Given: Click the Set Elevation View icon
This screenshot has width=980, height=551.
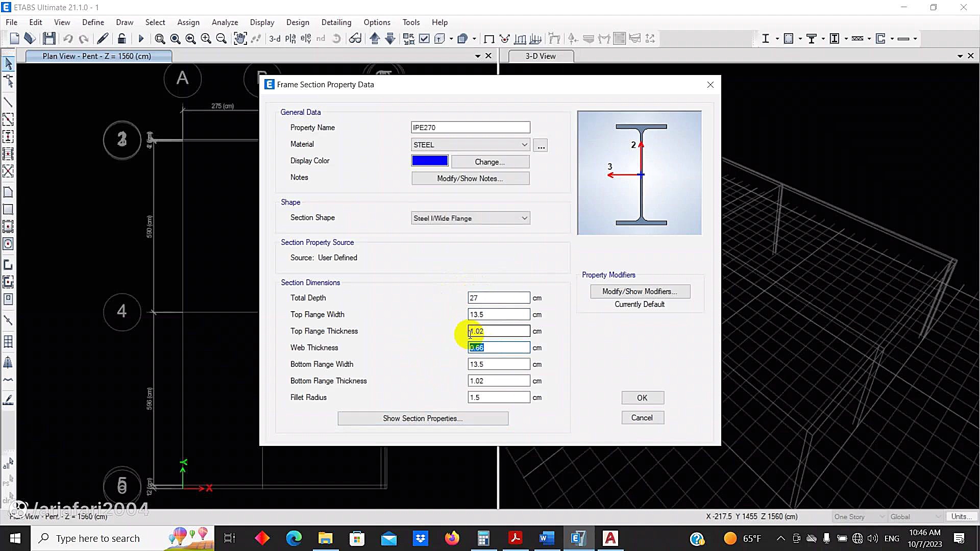Looking at the screenshot, I should coord(306,39).
